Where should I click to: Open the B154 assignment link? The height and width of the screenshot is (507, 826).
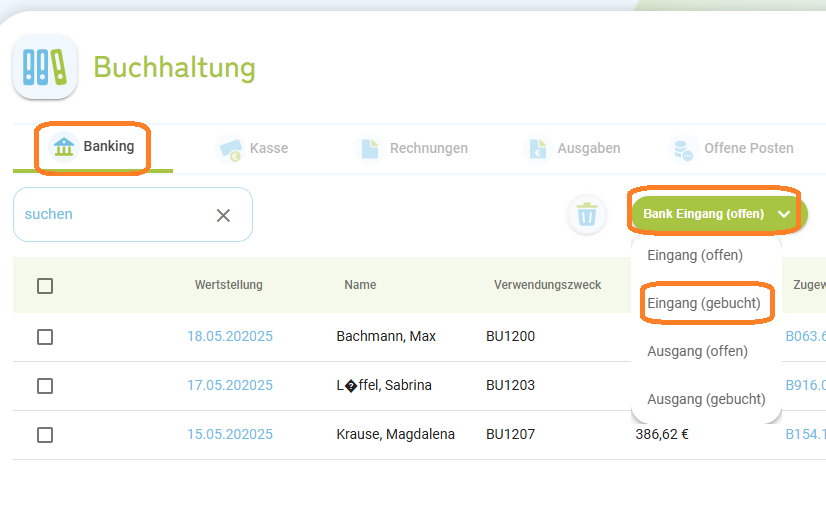(805, 434)
